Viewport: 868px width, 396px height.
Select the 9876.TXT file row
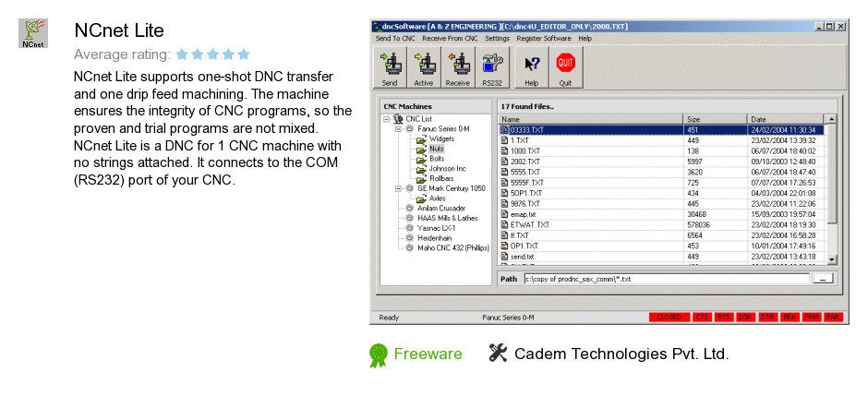pyautogui.click(x=661, y=203)
